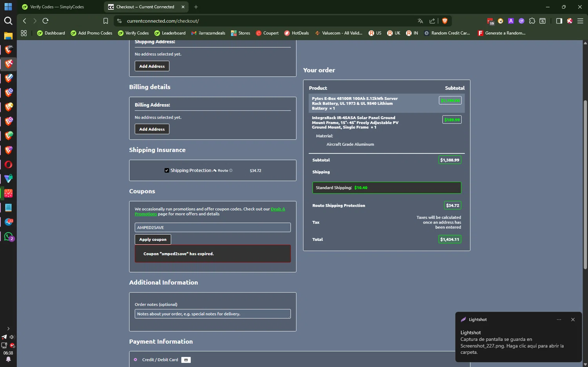588x367 pixels.
Task: Open the Brave hamburger menu
Action: (580, 21)
